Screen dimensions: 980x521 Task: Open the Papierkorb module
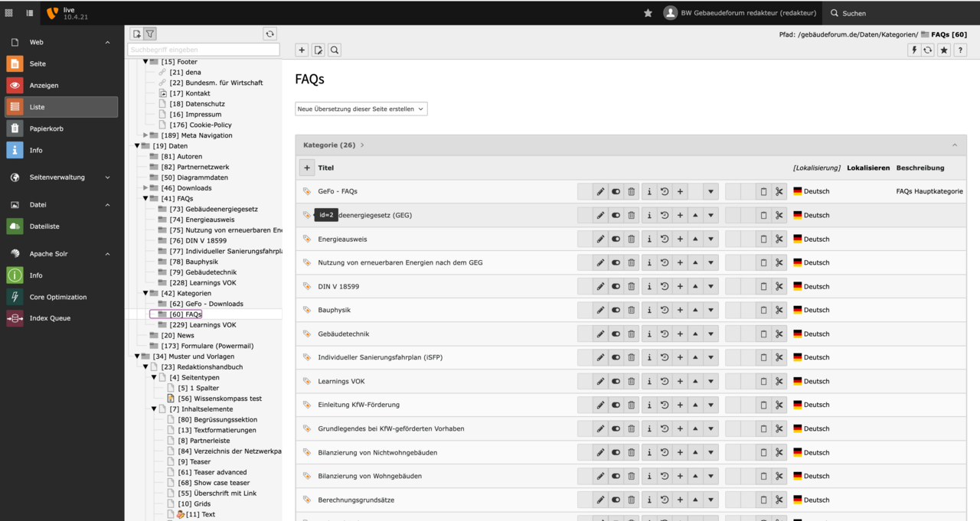61,129
